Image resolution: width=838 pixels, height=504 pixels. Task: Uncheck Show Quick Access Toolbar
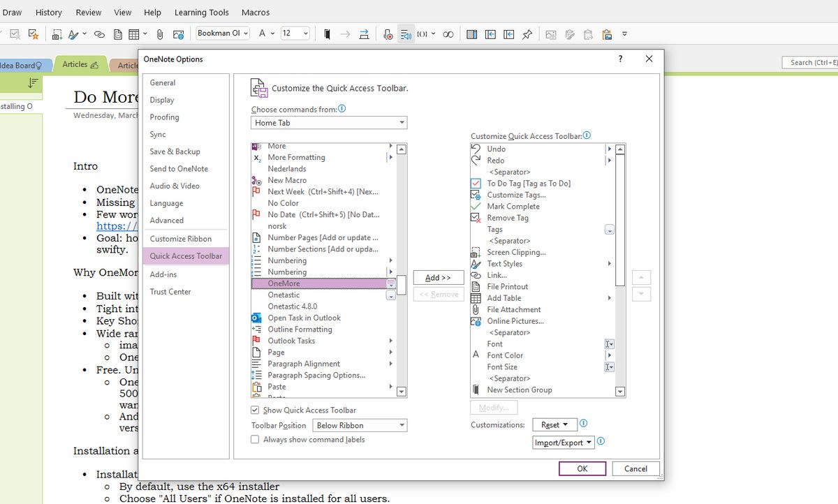pyautogui.click(x=255, y=410)
